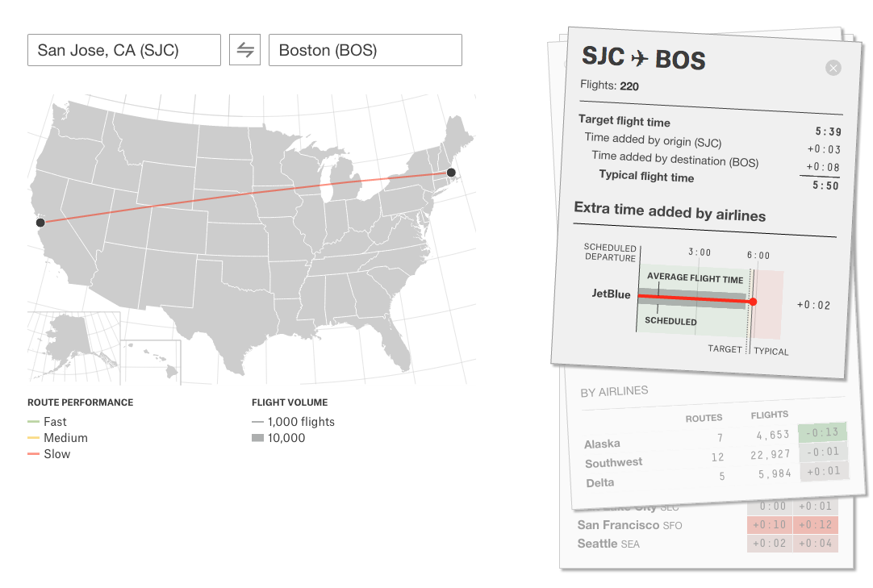Close the SJC to BOS flight card
The width and height of the screenshot is (873, 588).
click(x=833, y=69)
